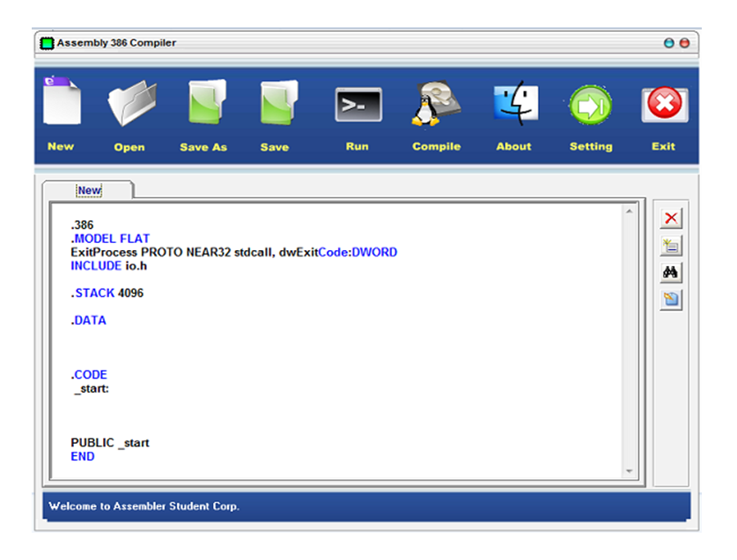Click the .CODE directive
The image size is (737, 560).
(89, 375)
